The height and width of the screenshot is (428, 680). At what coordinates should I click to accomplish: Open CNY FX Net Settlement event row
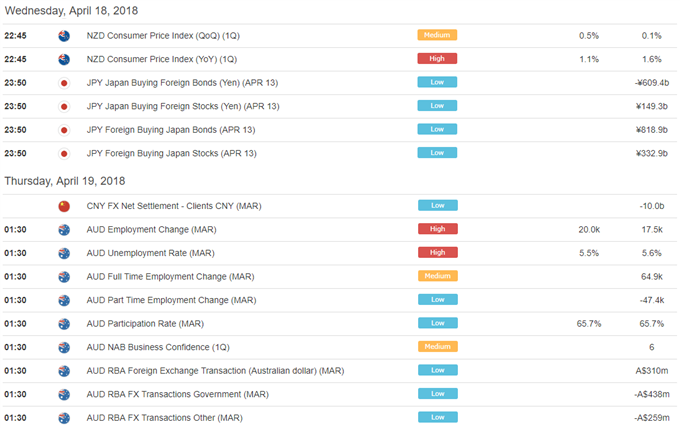coord(340,206)
